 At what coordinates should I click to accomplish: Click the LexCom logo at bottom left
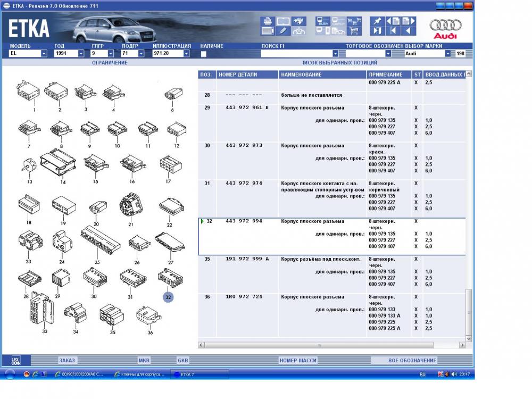16,360
